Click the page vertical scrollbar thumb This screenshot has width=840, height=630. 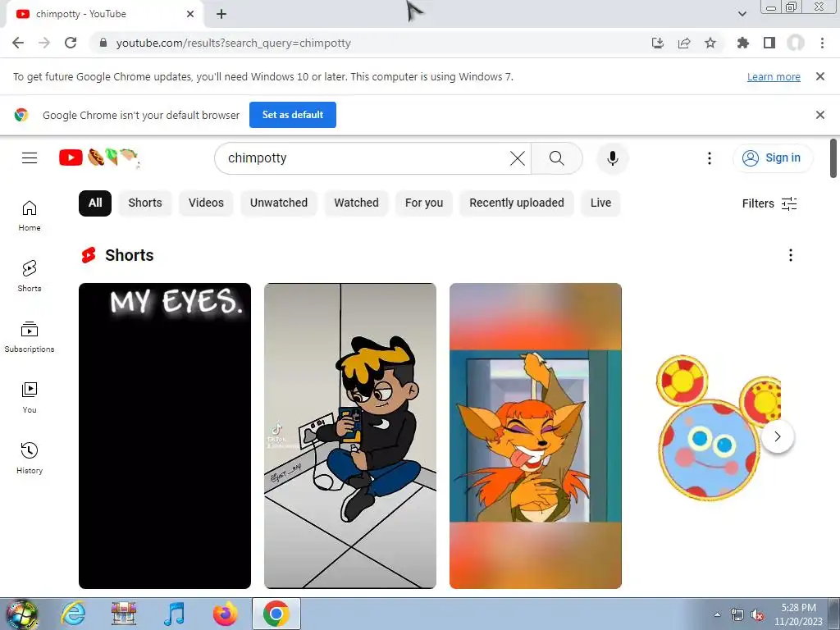tap(833, 158)
